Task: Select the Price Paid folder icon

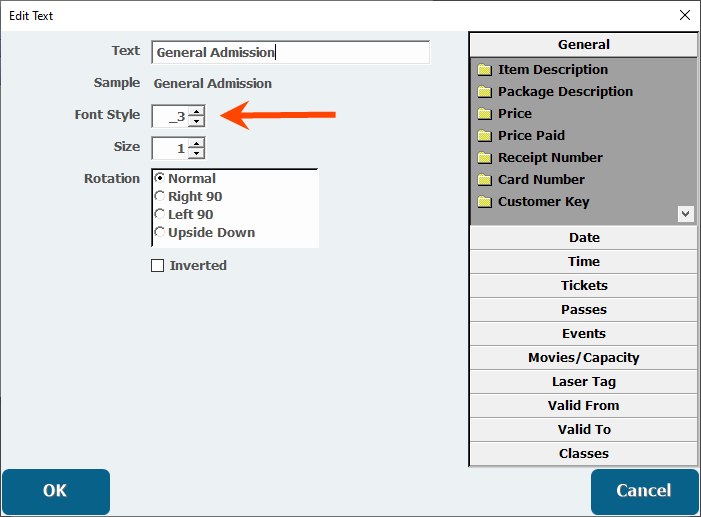Action: click(485, 136)
